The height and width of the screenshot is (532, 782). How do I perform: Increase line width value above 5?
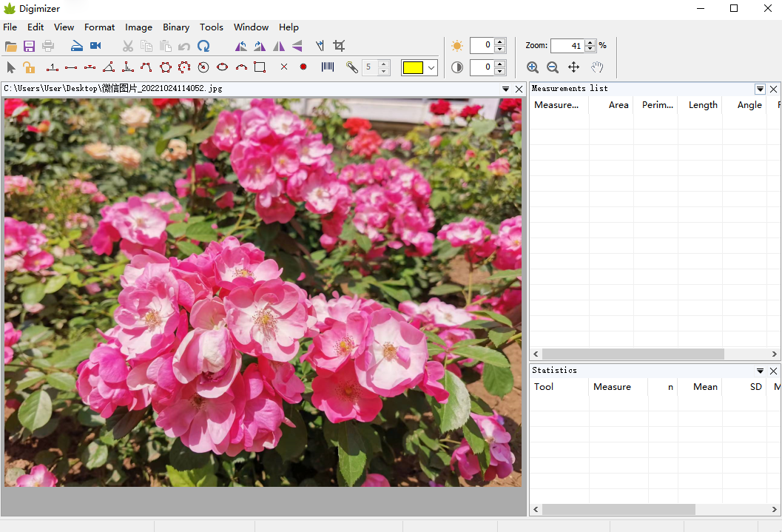[384, 64]
